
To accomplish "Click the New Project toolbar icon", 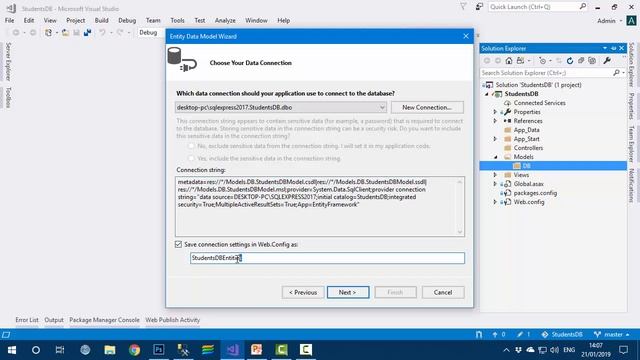I will 49,33.
